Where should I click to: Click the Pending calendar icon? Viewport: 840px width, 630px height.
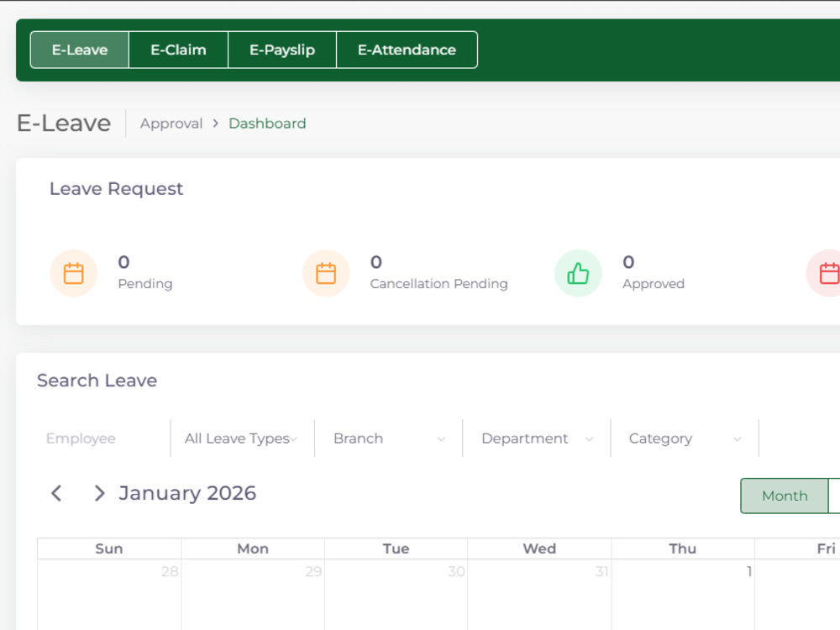click(x=73, y=273)
